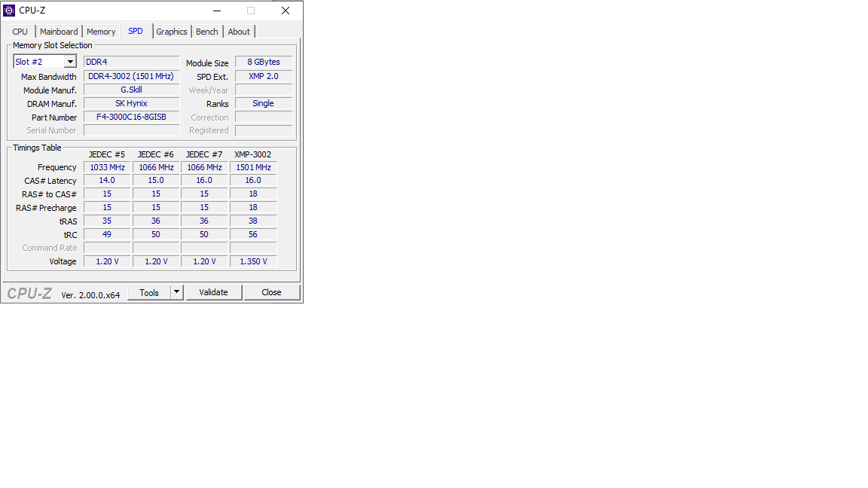868x488 pixels.
Task: Click the Close button at bottom
Action: pyautogui.click(x=272, y=292)
